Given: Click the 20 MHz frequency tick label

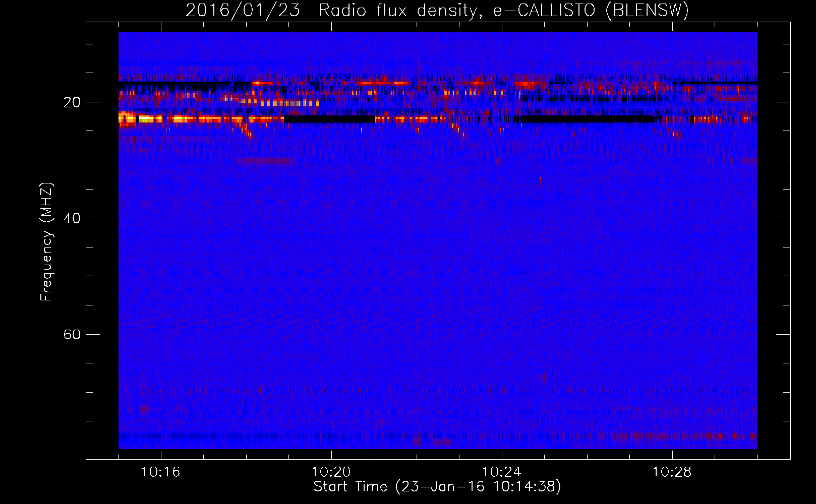Looking at the screenshot, I should point(72,102).
